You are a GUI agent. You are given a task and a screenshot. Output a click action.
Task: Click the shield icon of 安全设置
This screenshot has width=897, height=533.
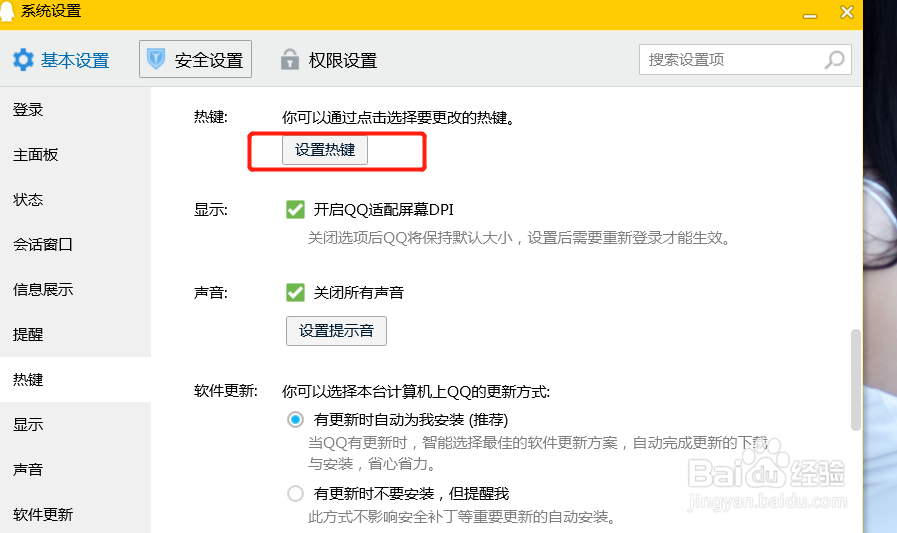click(x=156, y=59)
